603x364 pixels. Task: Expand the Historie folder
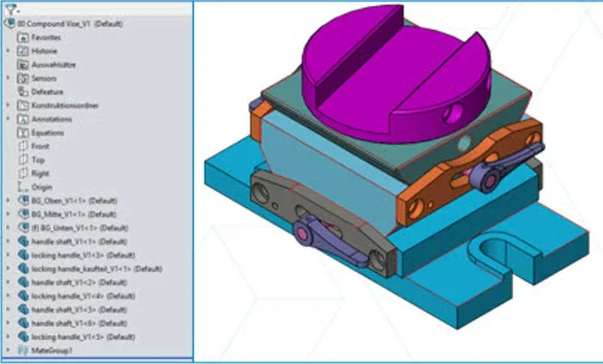[x=8, y=51]
